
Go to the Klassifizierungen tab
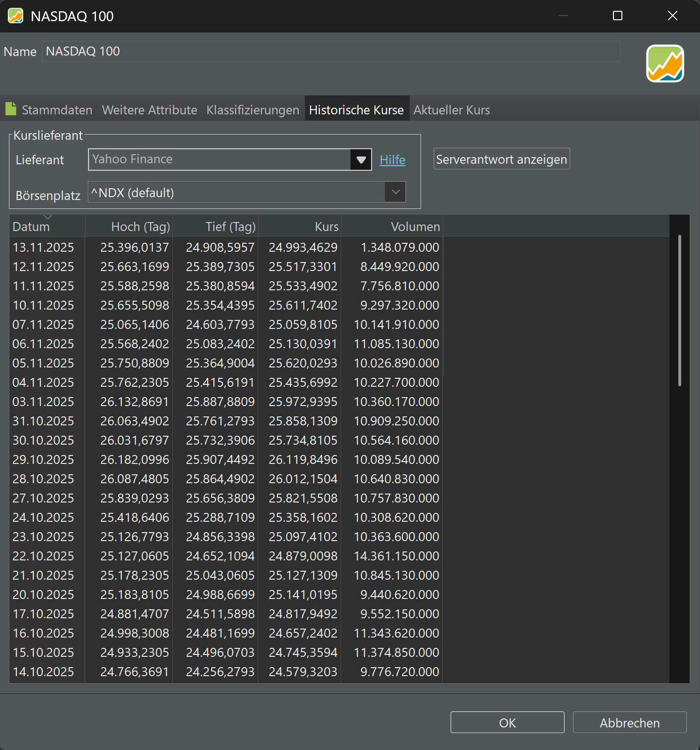pyautogui.click(x=253, y=110)
